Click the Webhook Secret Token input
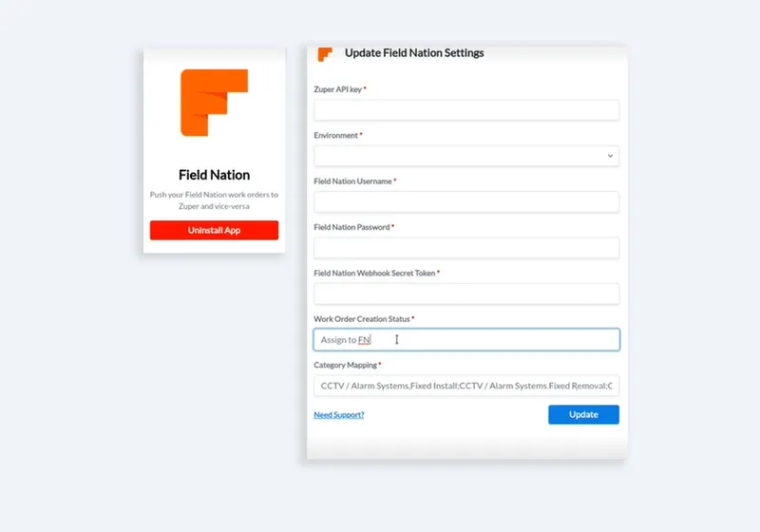The height and width of the screenshot is (532, 760). (466, 294)
